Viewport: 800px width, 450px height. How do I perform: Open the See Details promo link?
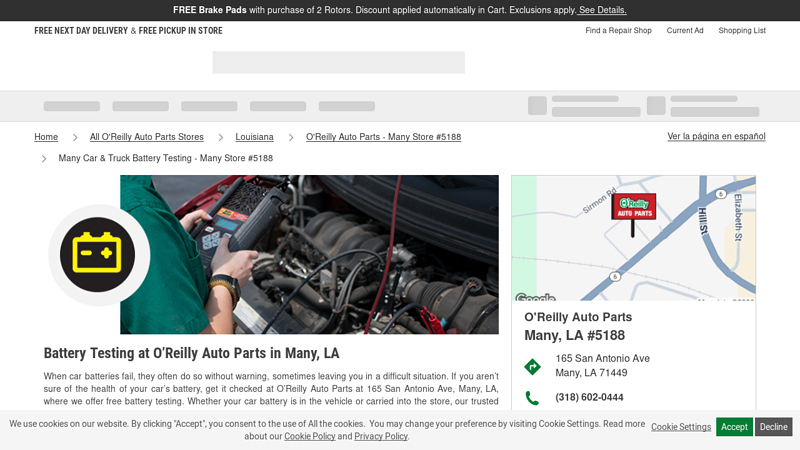[602, 10]
